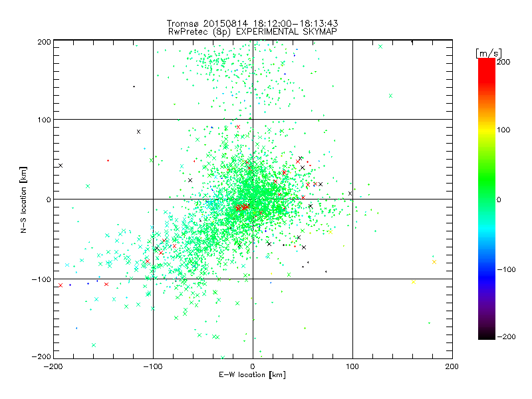Click the "-100" tick label on N-S axis

[41, 279]
